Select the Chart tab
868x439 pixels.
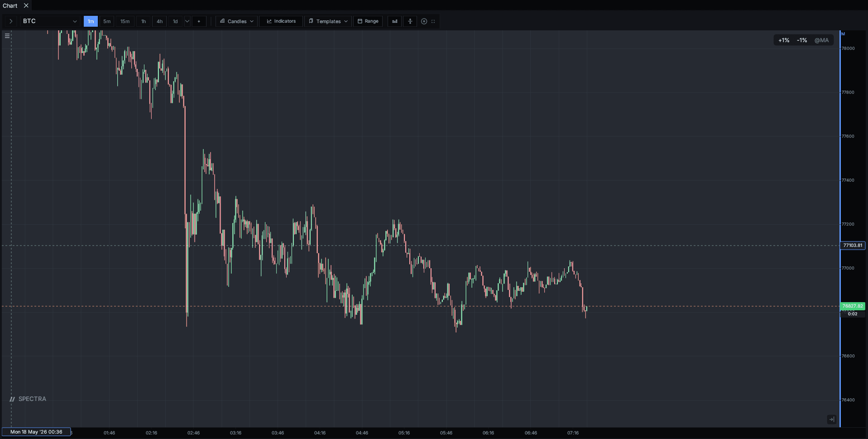click(x=10, y=5)
